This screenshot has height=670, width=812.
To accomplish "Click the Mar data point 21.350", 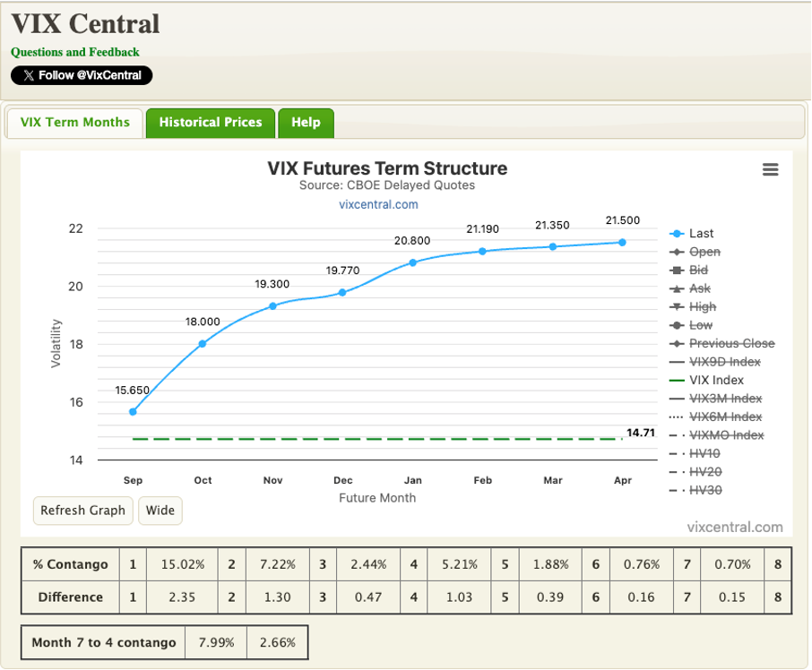I will tap(553, 247).
